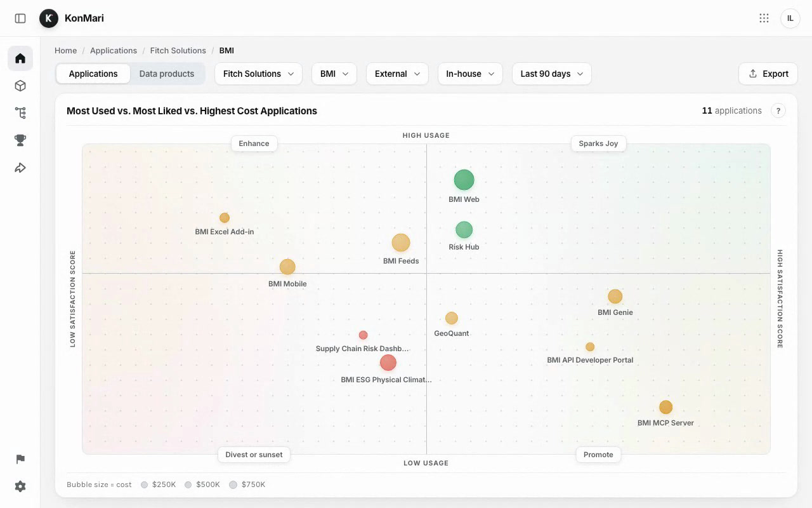Click the chart title heading
The image size is (812, 508).
click(x=192, y=110)
